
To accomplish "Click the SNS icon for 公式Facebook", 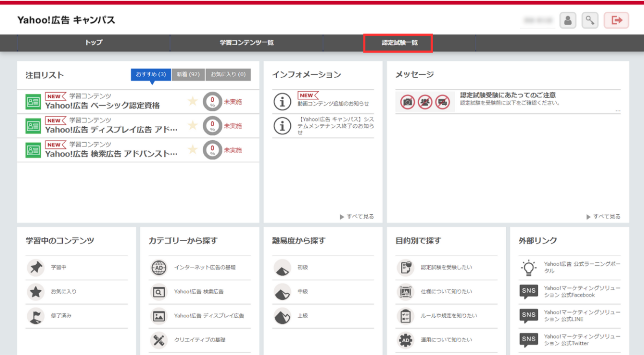I will pos(529,292).
